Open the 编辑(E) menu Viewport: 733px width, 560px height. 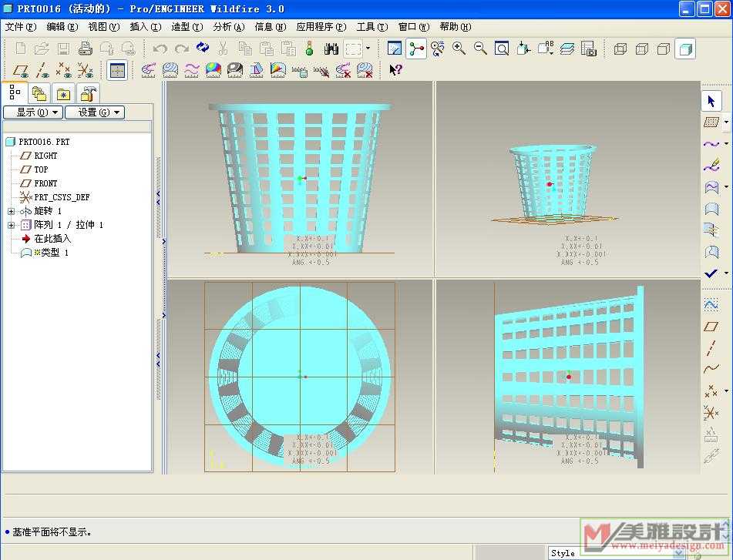coord(62,27)
